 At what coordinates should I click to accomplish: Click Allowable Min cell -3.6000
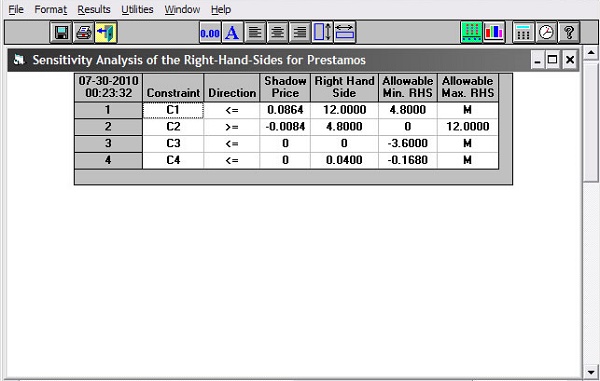click(x=408, y=144)
